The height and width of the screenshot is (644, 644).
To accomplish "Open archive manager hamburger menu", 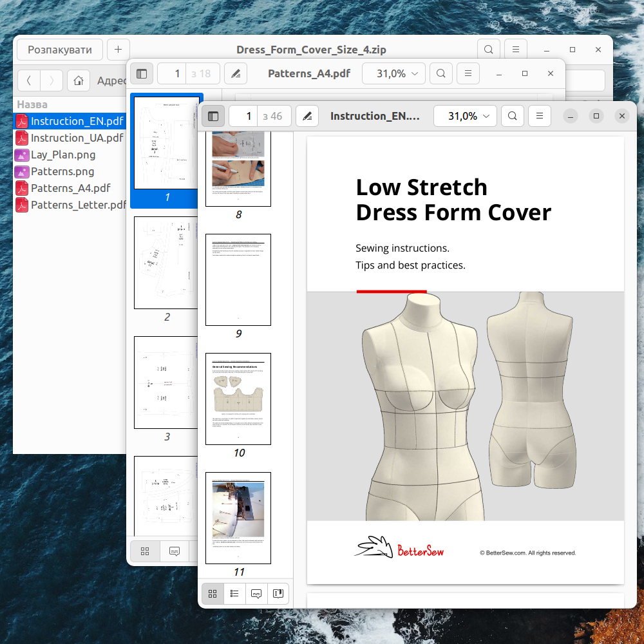I will [x=515, y=50].
